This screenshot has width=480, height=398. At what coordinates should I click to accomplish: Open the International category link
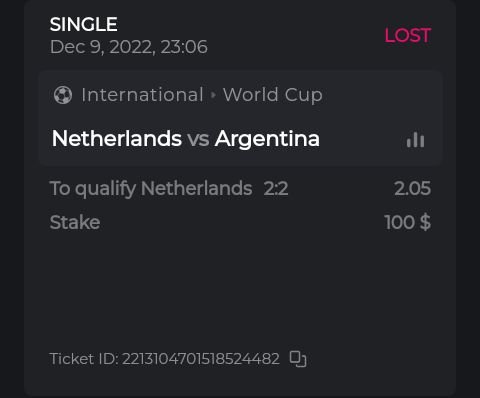142,95
